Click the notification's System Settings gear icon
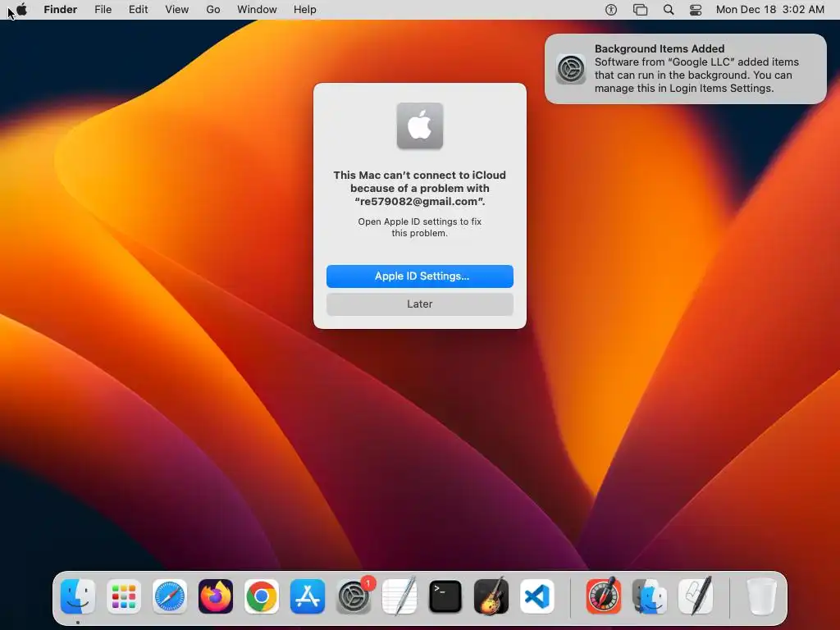Image resolution: width=840 pixels, height=630 pixels. [571, 69]
